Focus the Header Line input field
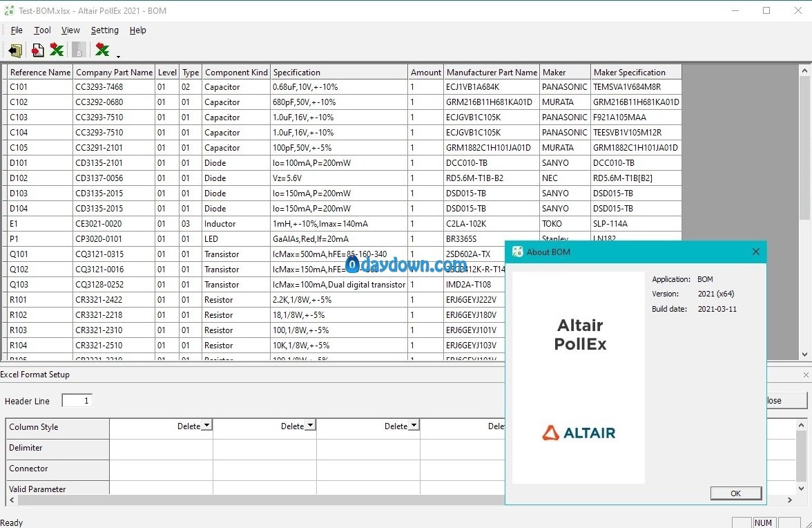Viewport: 812px width, 528px height. tap(77, 401)
